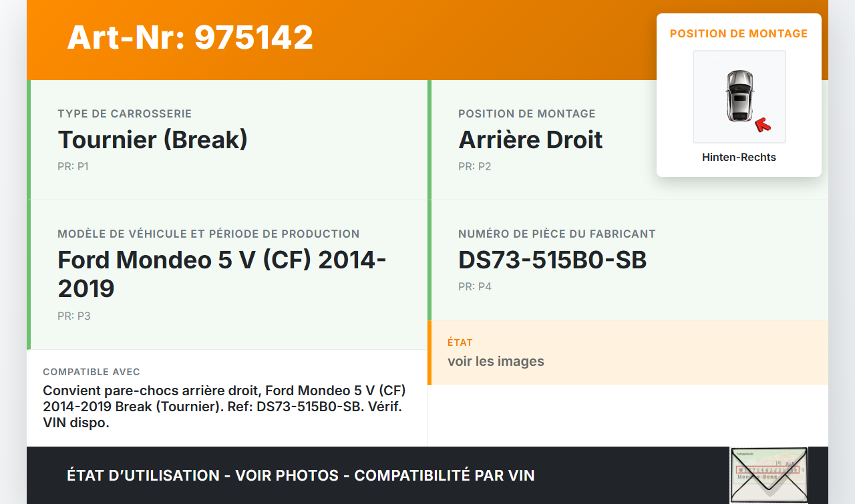Click the 'ÉTAT' orange section label

click(460, 342)
